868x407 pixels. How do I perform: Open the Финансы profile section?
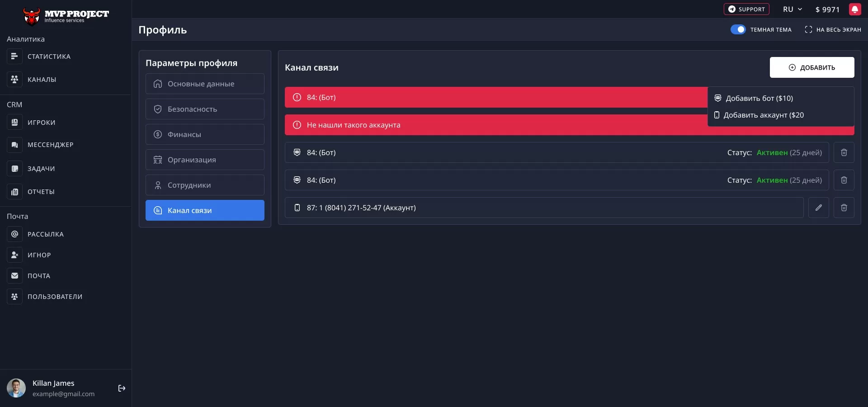point(205,134)
